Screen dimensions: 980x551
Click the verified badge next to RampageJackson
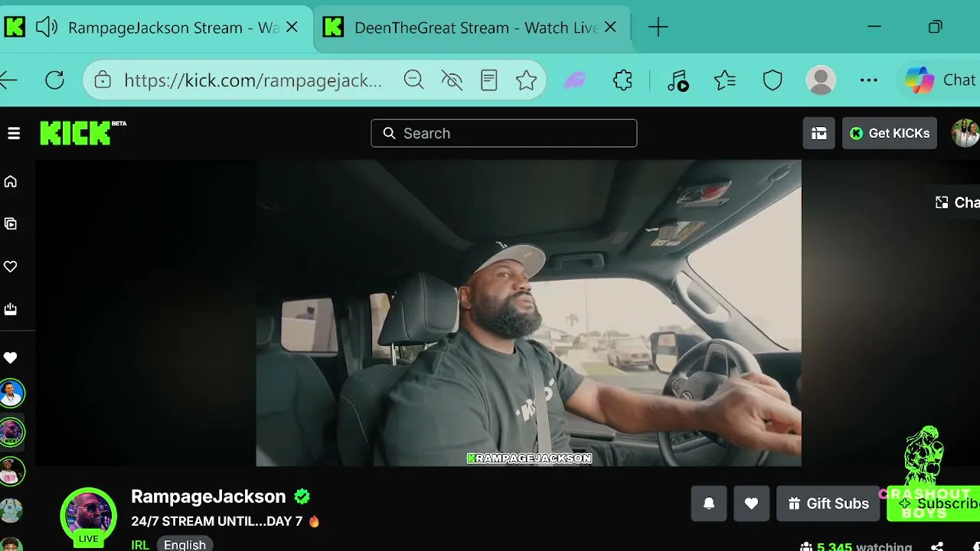click(x=302, y=497)
